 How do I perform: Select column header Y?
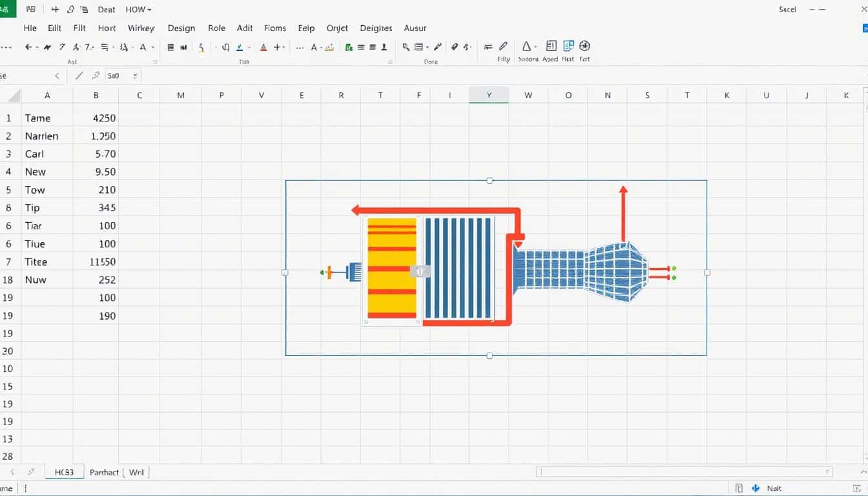489,95
